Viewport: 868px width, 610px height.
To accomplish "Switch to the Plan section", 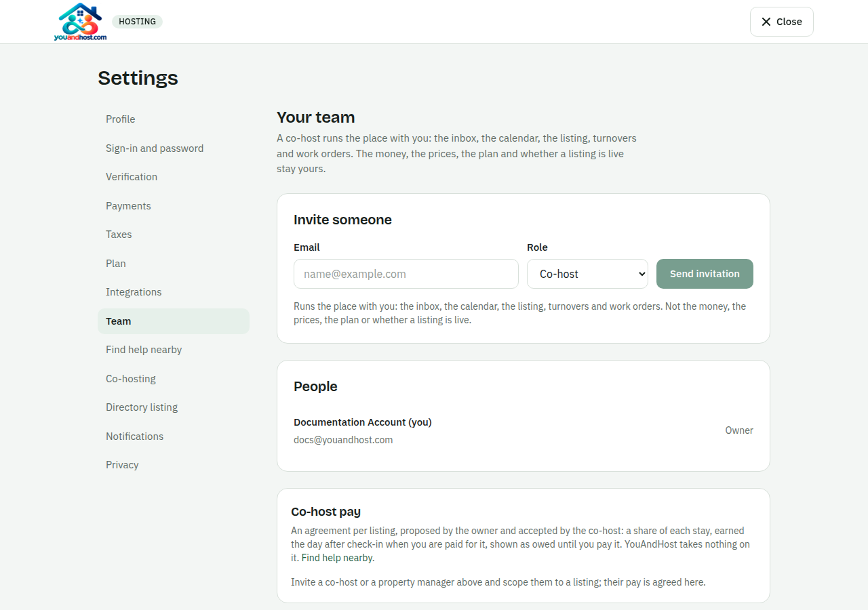I will [174, 264].
